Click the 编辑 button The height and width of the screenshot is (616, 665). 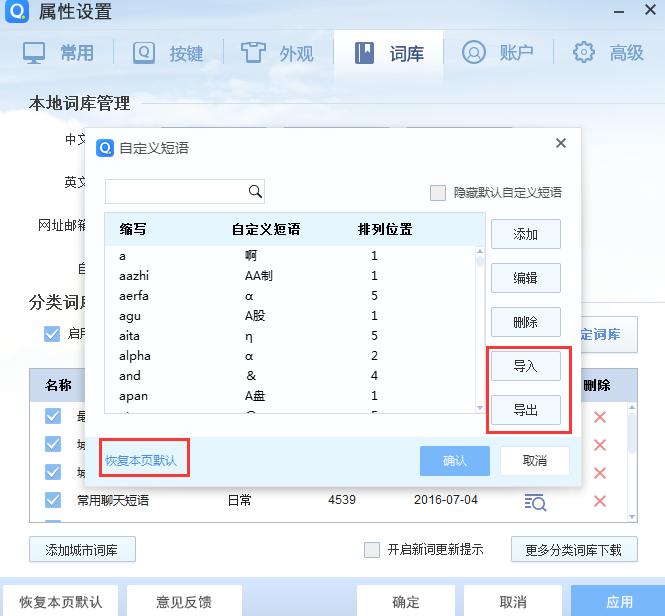[525, 278]
